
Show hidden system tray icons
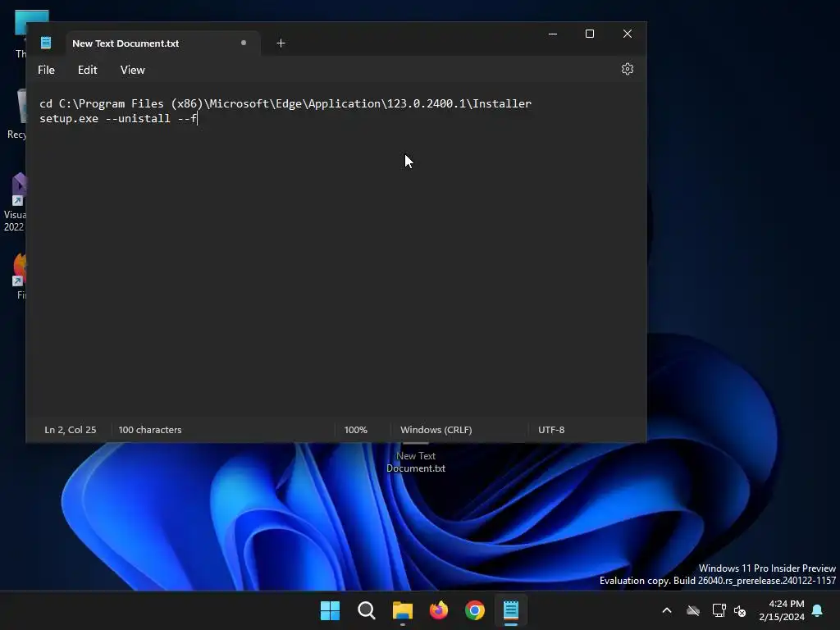667,610
